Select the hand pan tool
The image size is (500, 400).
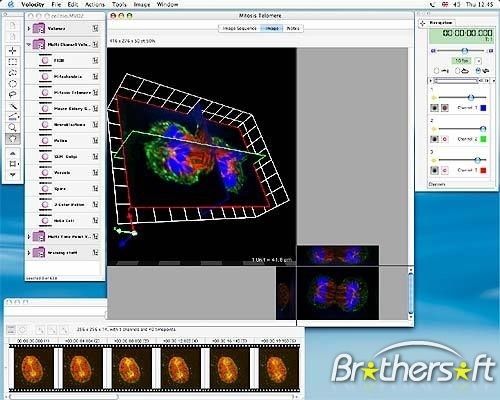click(x=13, y=139)
